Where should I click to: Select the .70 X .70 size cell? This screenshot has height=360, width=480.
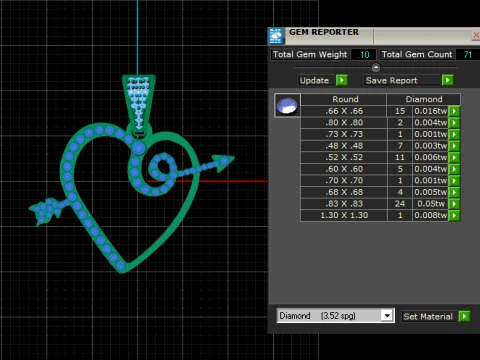(344, 181)
